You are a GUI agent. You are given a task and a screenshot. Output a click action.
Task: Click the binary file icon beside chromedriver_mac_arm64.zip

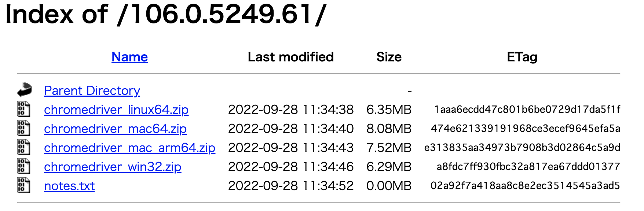23,147
